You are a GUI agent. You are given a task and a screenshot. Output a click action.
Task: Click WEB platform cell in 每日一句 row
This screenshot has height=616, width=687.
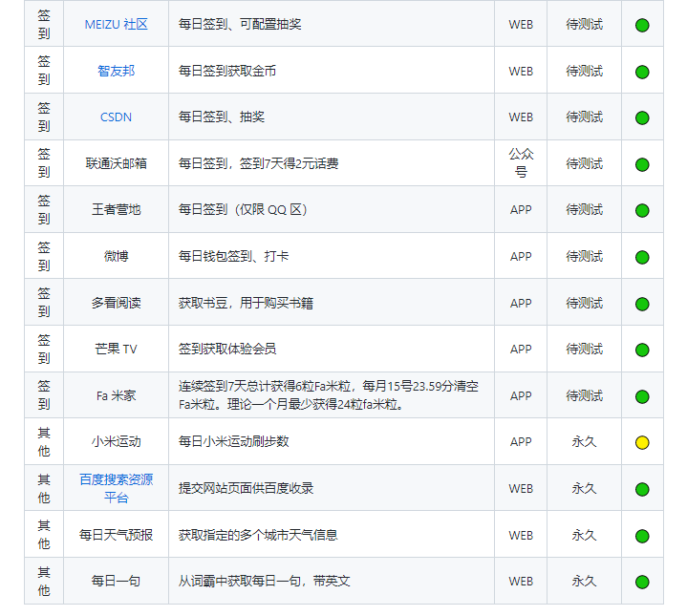[521, 582]
